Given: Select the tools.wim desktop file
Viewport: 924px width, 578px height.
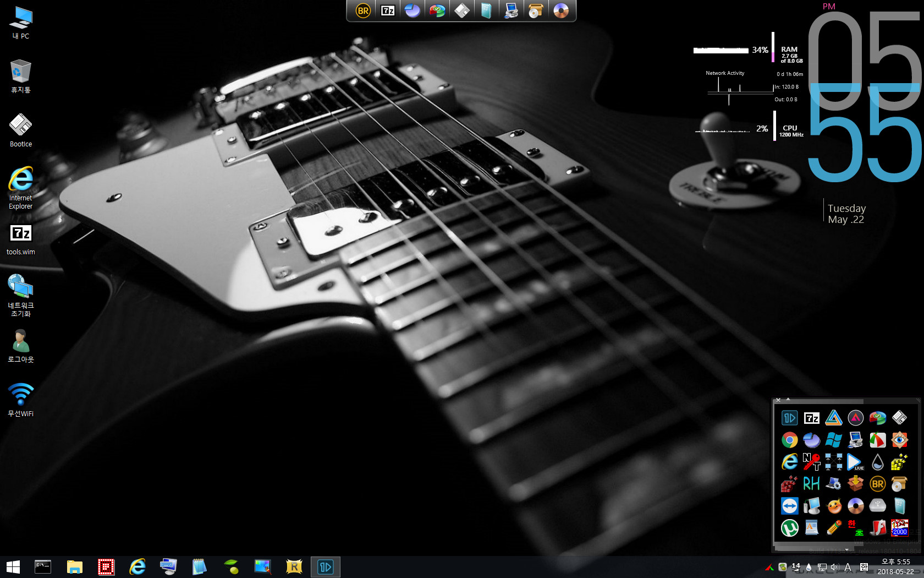Looking at the screenshot, I should (x=21, y=240).
